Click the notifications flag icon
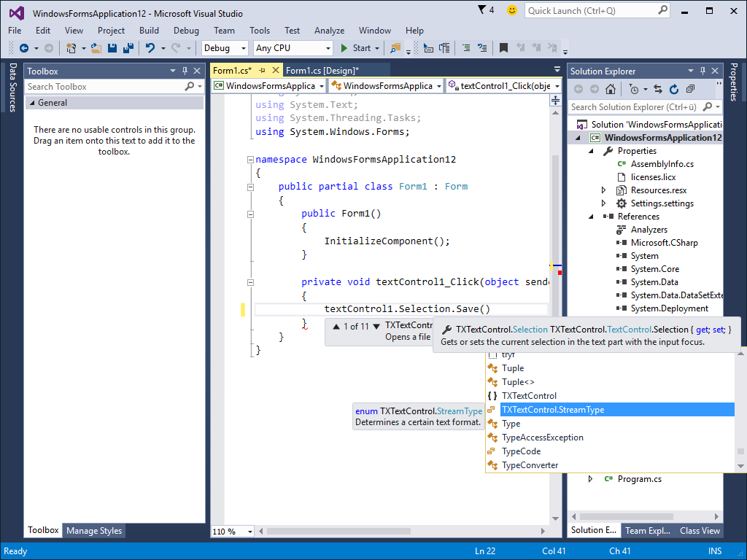 click(482, 10)
